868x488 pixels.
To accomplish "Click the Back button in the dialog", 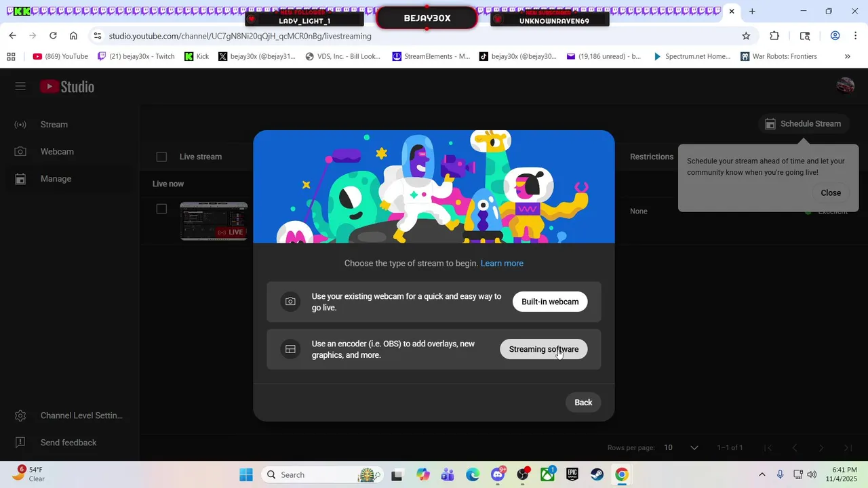I will [583, 403].
